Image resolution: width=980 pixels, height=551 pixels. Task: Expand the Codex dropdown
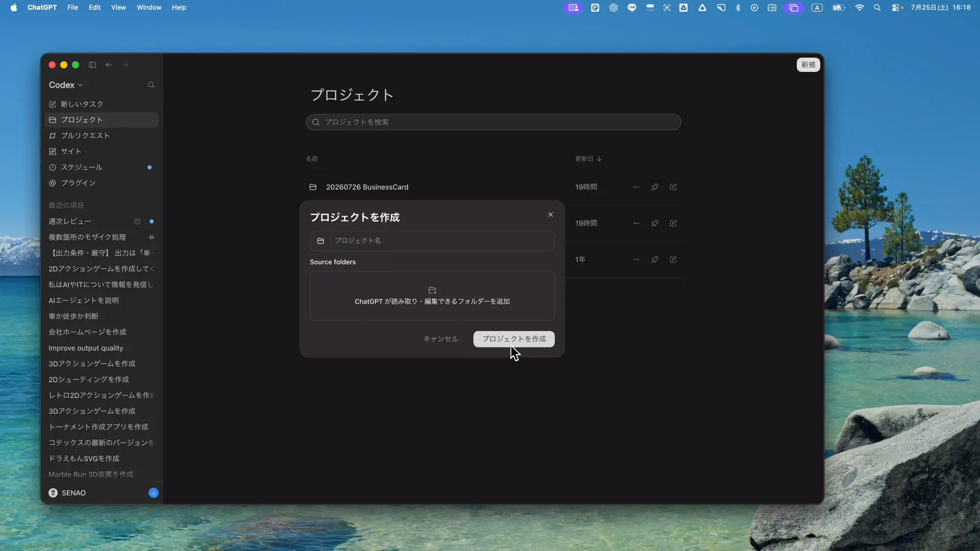(66, 85)
